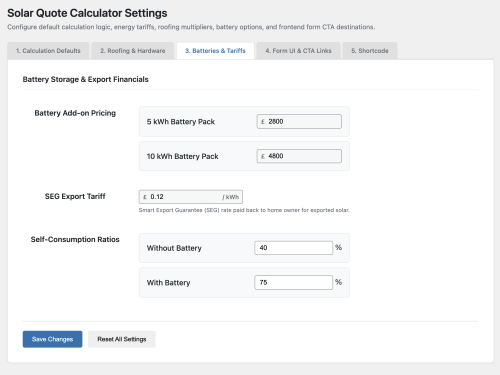Screen dimensions: 500x375
Task: Click Reset All Settings button
Action: (122, 339)
